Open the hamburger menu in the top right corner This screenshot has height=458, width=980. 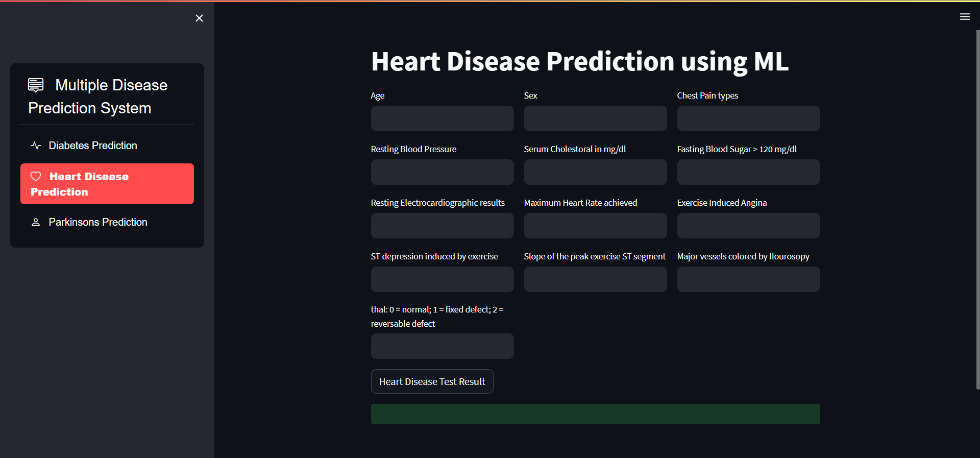pyautogui.click(x=965, y=16)
